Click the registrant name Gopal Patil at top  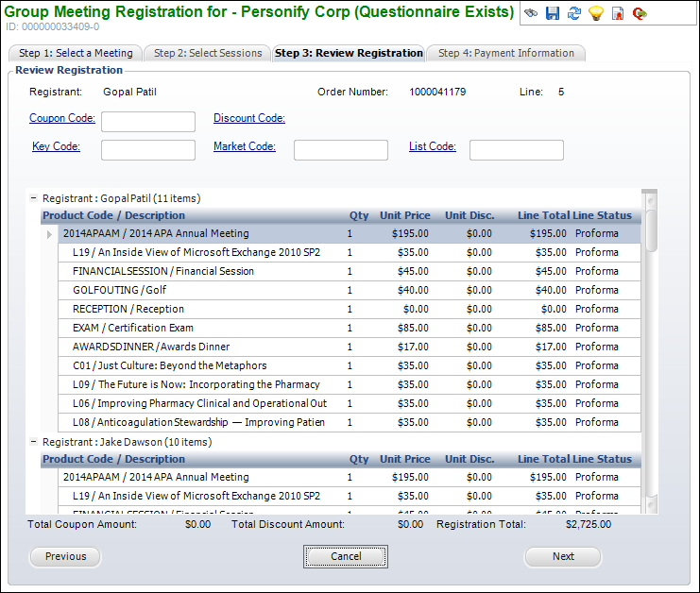tap(130, 92)
